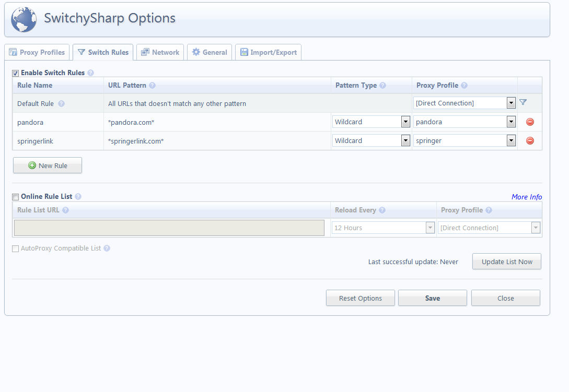Click help icon beside Enable Switch Rules

pos(90,73)
